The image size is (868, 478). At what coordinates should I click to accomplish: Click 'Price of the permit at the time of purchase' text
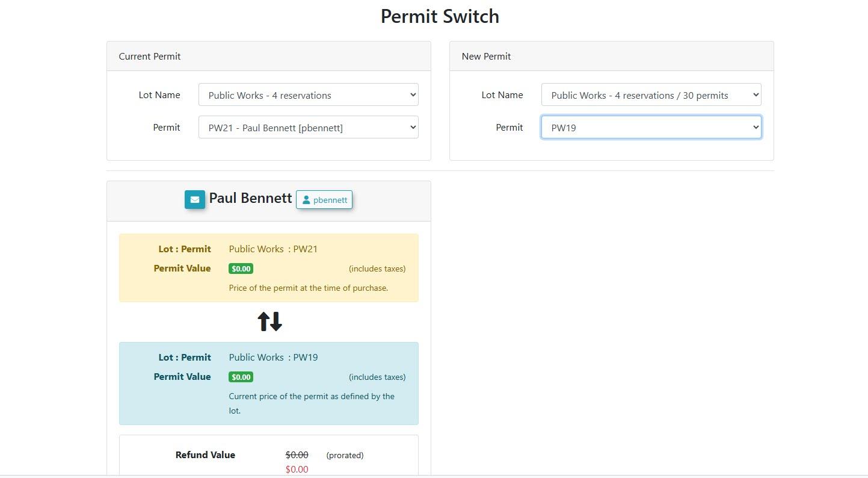309,288
